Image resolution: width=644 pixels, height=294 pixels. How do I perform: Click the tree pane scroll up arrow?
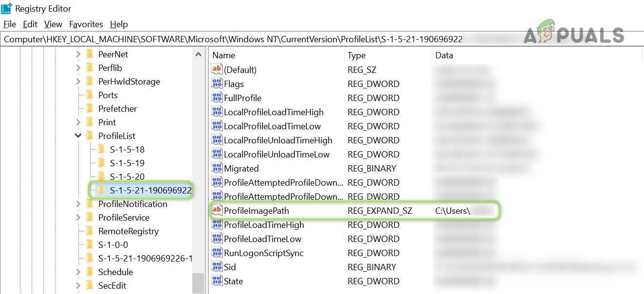[x=198, y=54]
